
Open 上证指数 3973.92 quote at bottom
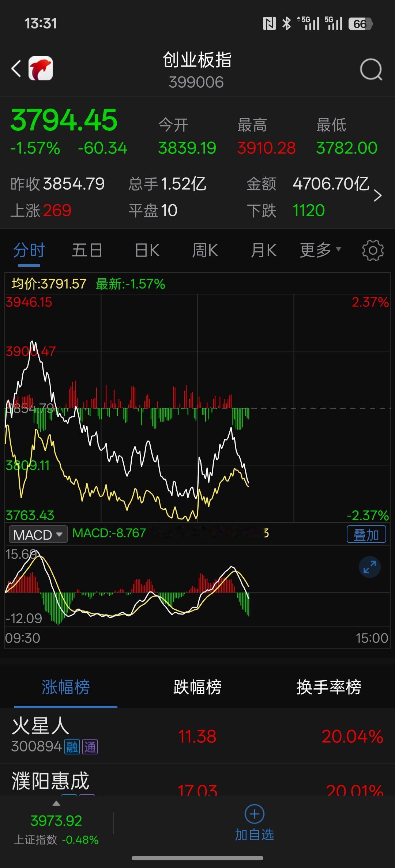click(56, 830)
